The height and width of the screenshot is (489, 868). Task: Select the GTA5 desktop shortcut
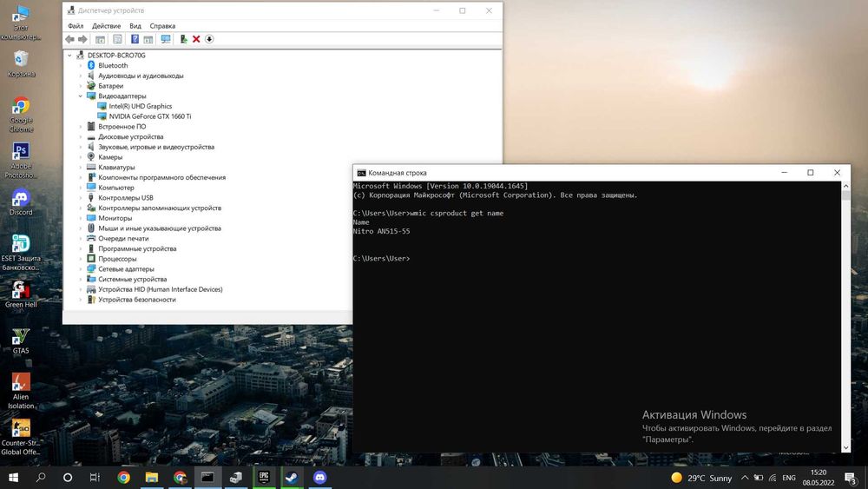(21, 340)
